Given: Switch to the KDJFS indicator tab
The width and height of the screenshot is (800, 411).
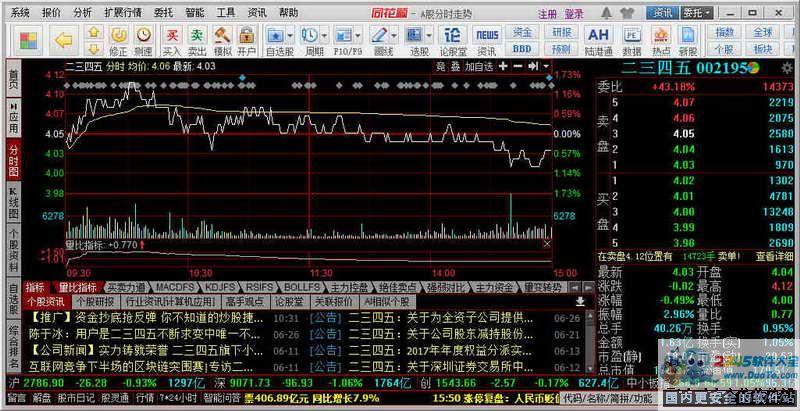Looking at the screenshot, I should pos(218,287).
